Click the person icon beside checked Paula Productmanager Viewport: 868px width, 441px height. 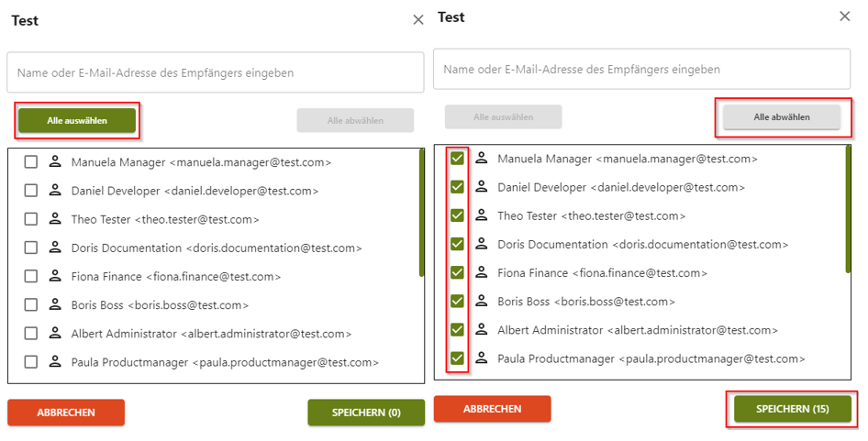[x=481, y=358]
